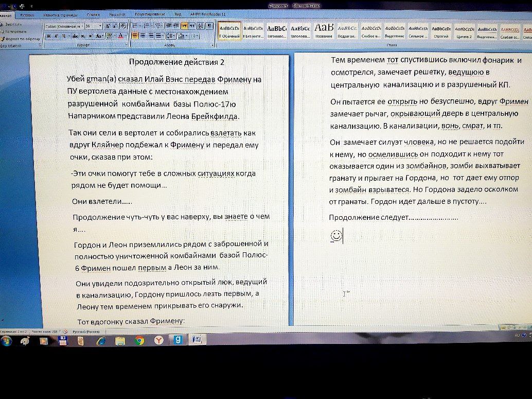
Task: Open the ABBYY FineReader 11 tab
Action: (208, 14)
